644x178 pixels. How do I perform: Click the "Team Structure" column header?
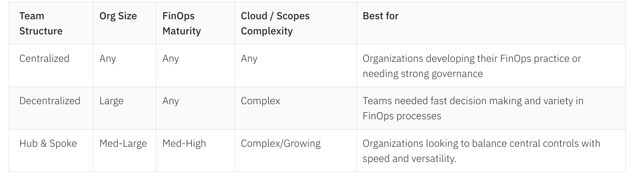point(41,23)
